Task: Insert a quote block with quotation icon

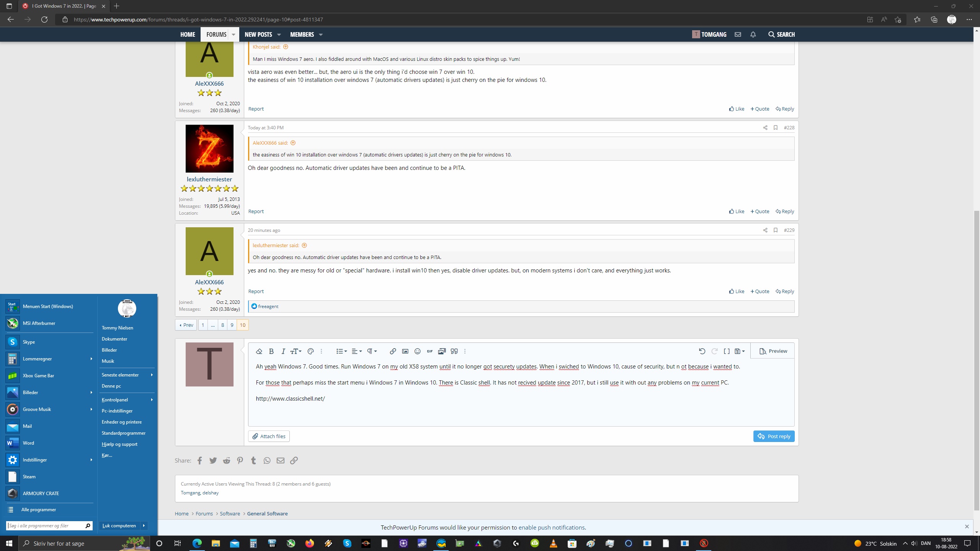Action: (x=454, y=351)
